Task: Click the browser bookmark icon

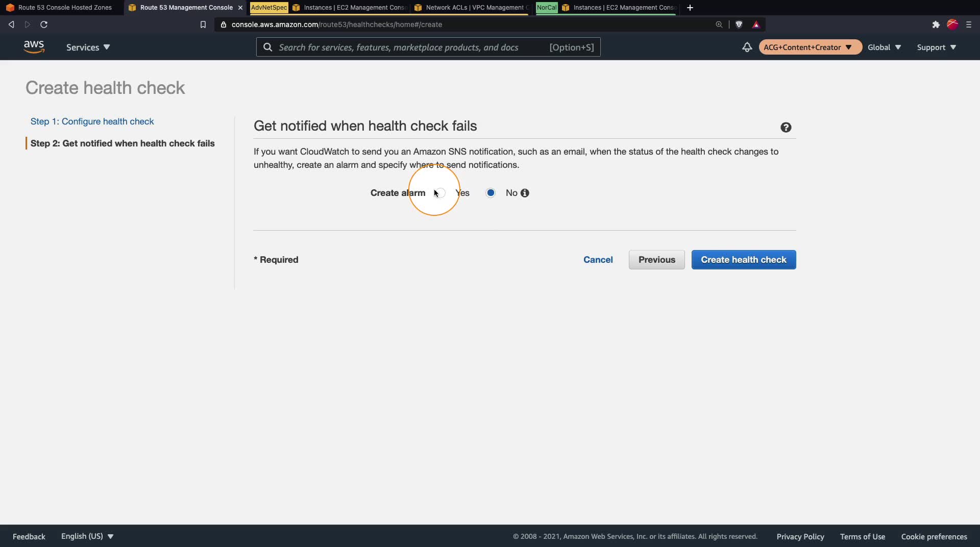Action: (x=203, y=24)
